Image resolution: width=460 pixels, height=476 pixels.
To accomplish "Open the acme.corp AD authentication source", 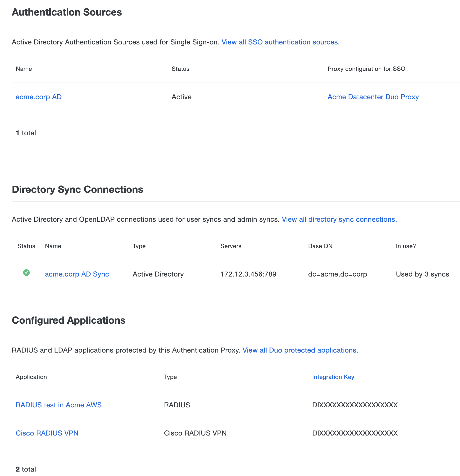I will pos(38,97).
